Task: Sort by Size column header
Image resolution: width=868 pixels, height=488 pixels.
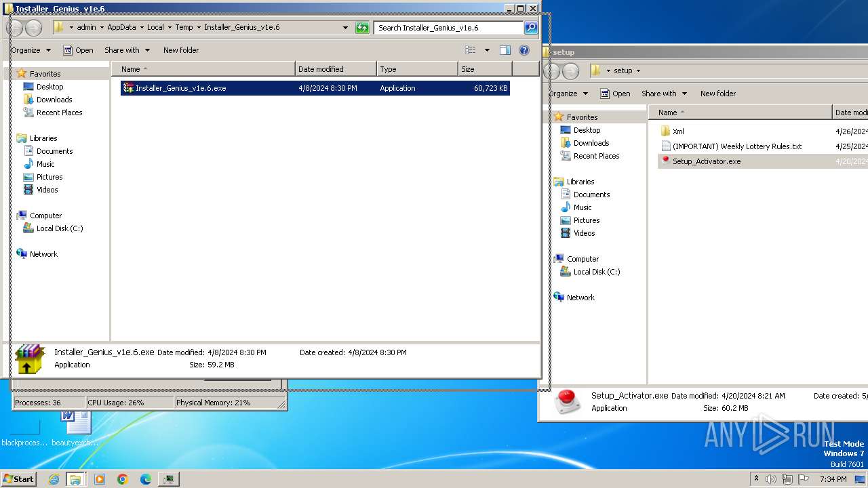Action: pos(485,69)
